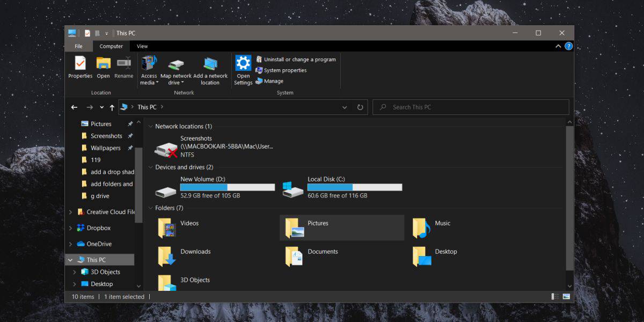This screenshot has width=644, height=322.
Task: Open the File menu tab
Action: [78, 47]
